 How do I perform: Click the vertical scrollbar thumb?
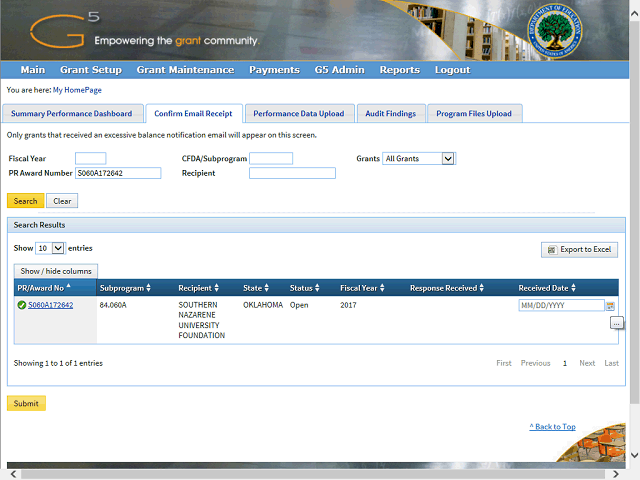635,212
